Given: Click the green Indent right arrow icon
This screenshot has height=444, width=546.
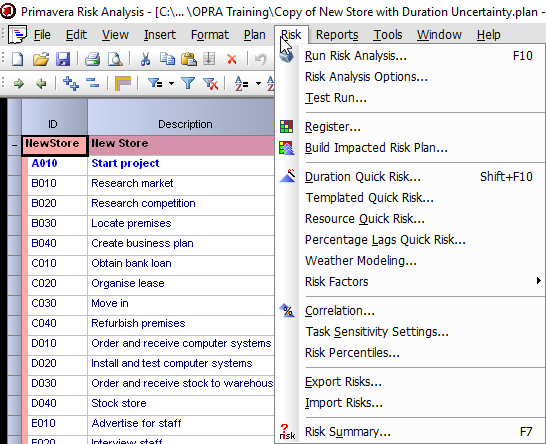Looking at the screenshot, I should click(x=19, y=84).
